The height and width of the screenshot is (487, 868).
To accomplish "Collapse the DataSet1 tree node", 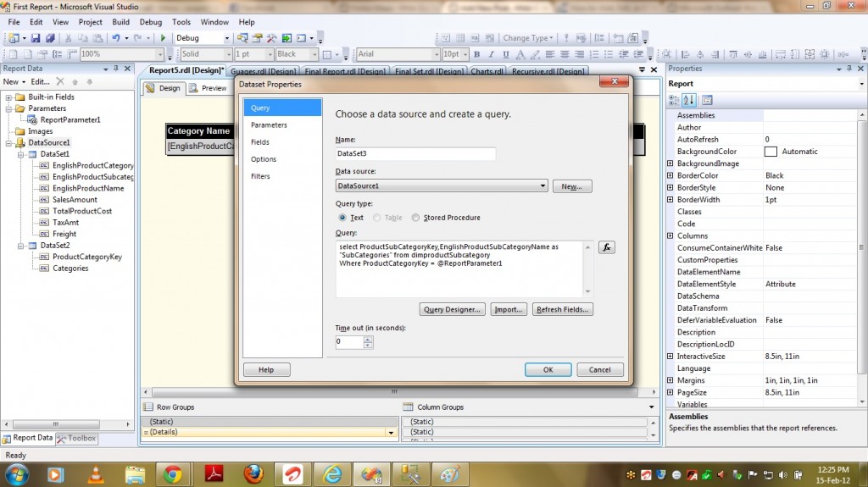I will click(21, 154).
